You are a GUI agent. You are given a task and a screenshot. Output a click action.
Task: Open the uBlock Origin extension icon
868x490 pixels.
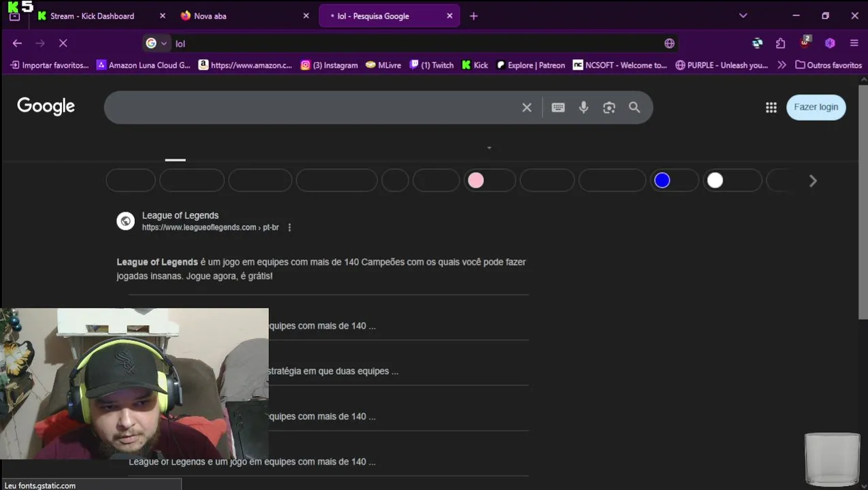(x=805, y=42)
